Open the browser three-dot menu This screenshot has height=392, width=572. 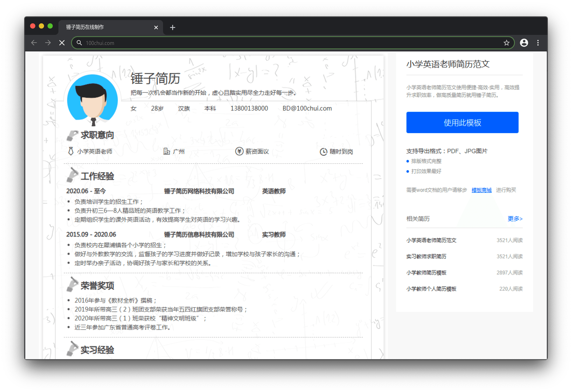(x=538, y=43)
